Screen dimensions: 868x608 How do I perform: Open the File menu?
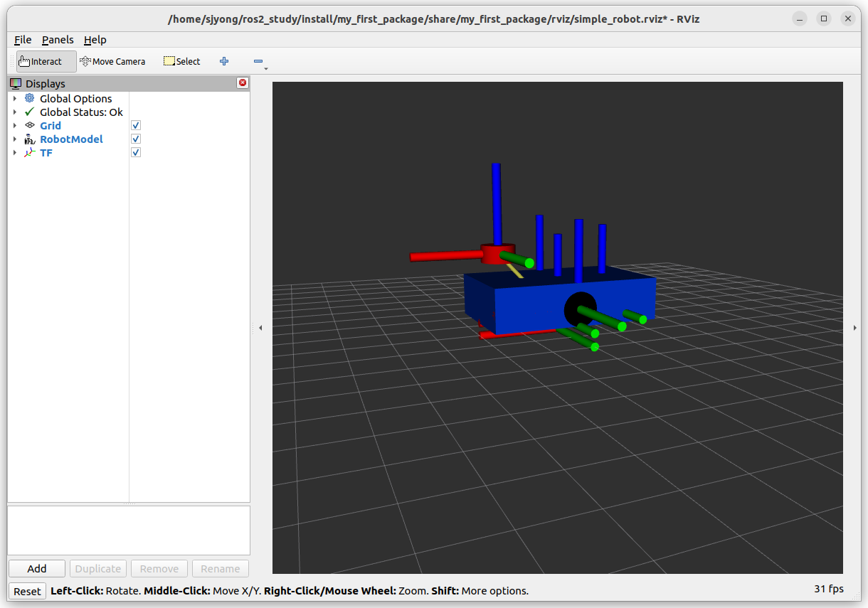pos(23,40)
